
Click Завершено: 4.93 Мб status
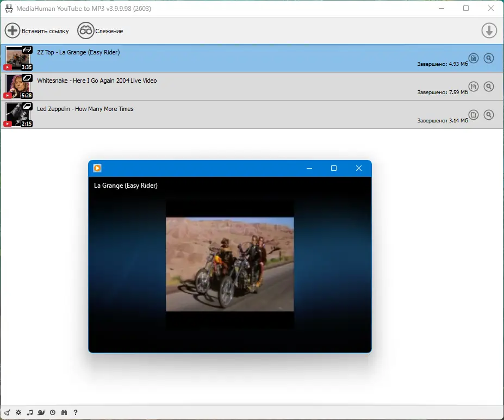[443, 64]
